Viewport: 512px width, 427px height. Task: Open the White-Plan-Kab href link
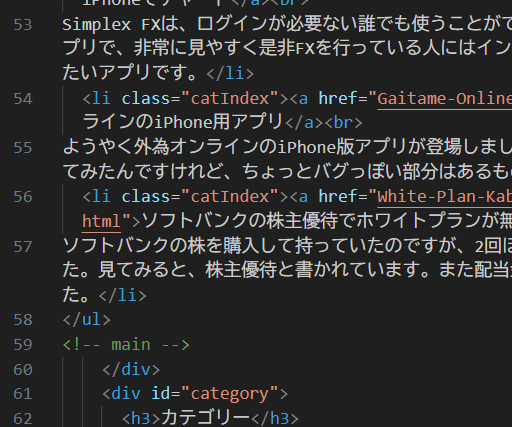(444, 197)
